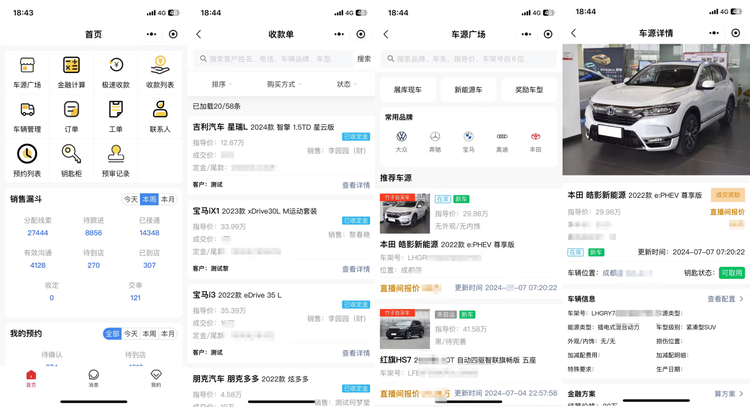750x407 pixels.
Task: Select 展库现车 tab
Action: coord(408,89)
